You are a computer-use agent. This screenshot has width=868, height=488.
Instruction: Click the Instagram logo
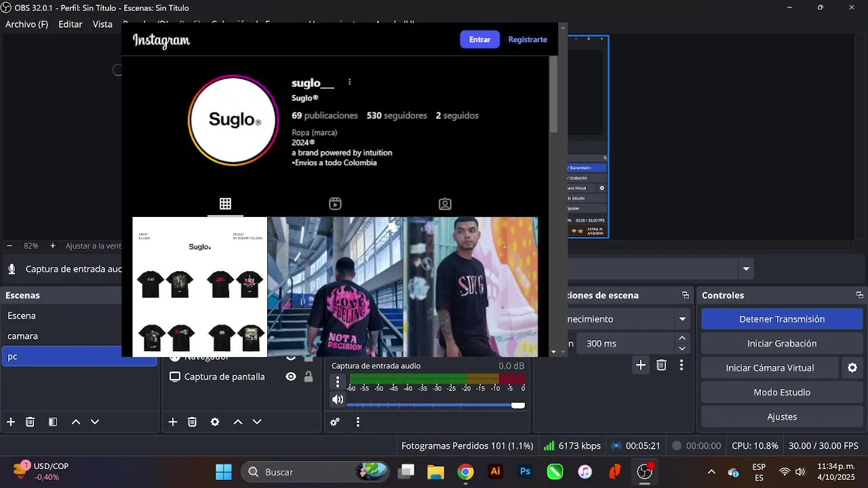pyautogui.click(x=161, y=40)
